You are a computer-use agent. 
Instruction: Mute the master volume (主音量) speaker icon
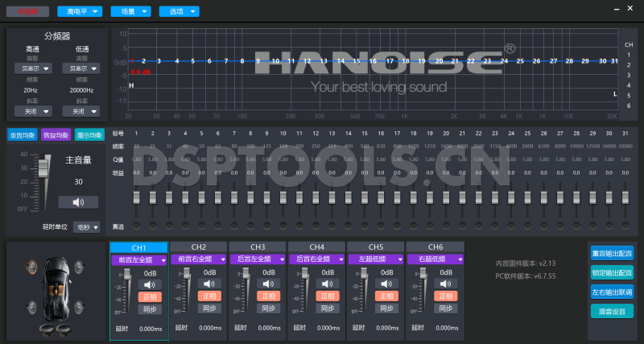pyautogui.click(x=78, y=202)
